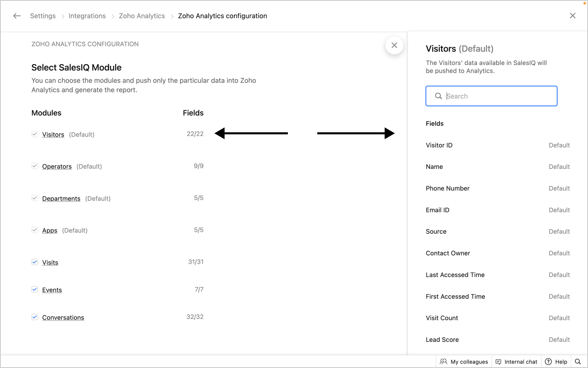Close the configuration window
This screenshot has height=368, width=588.
(x=572, y=16)
